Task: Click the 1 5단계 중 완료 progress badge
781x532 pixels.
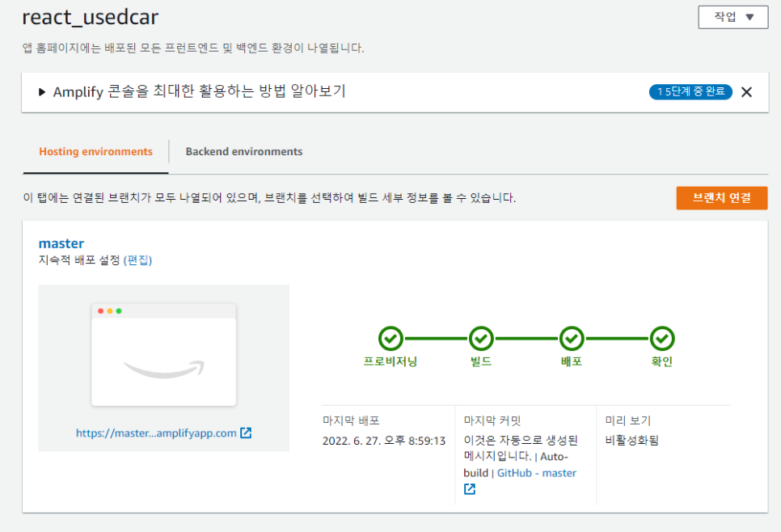Action: coord(690,91)
